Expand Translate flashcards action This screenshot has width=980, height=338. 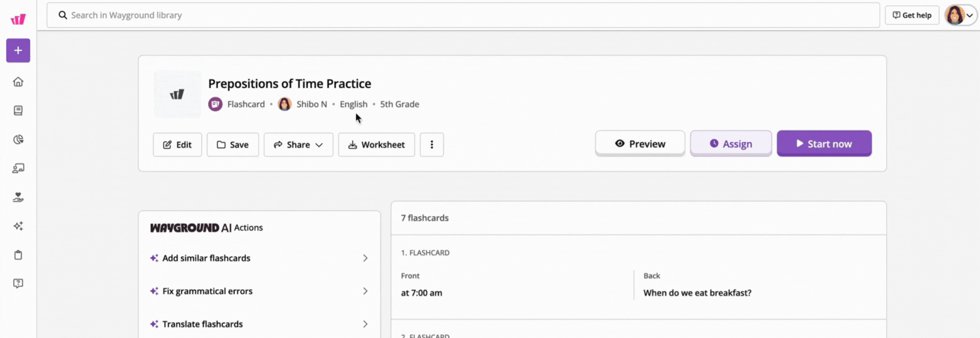pyautogui.click(x=259, y=324)
